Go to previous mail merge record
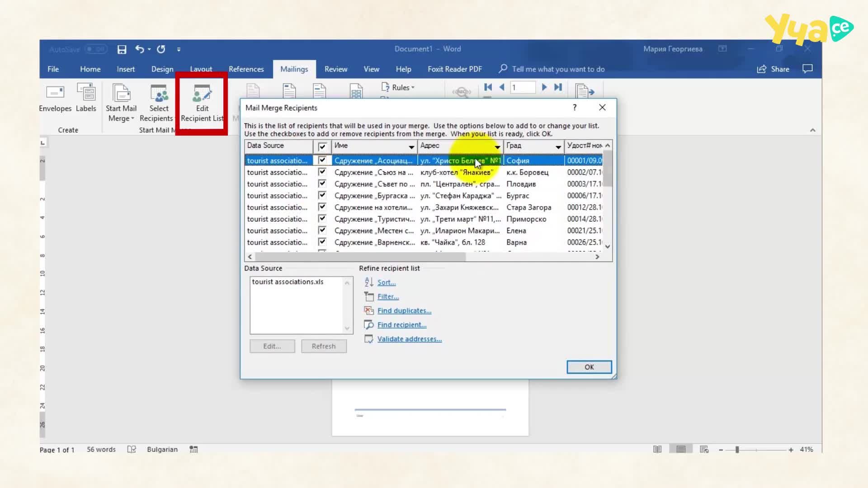The image size is (868, 488). click(x=501, y=87)
